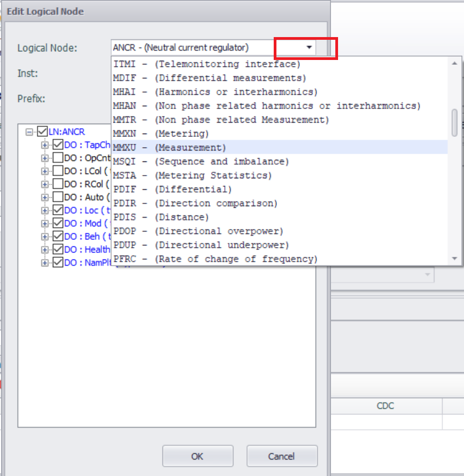Enable the DO : OpCnt checkbox
Screen dimensions: 464x476
57,158
